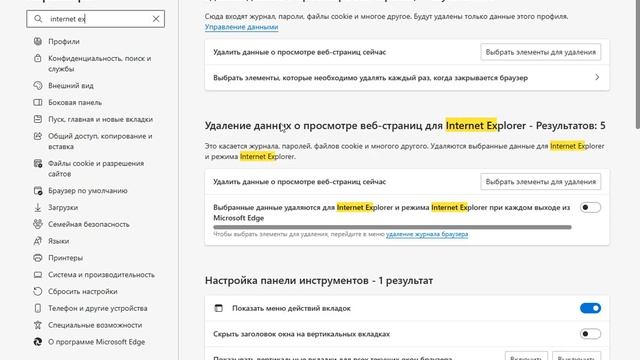Click the Языки language icon
640x360 pixels.
coord(38,241)
